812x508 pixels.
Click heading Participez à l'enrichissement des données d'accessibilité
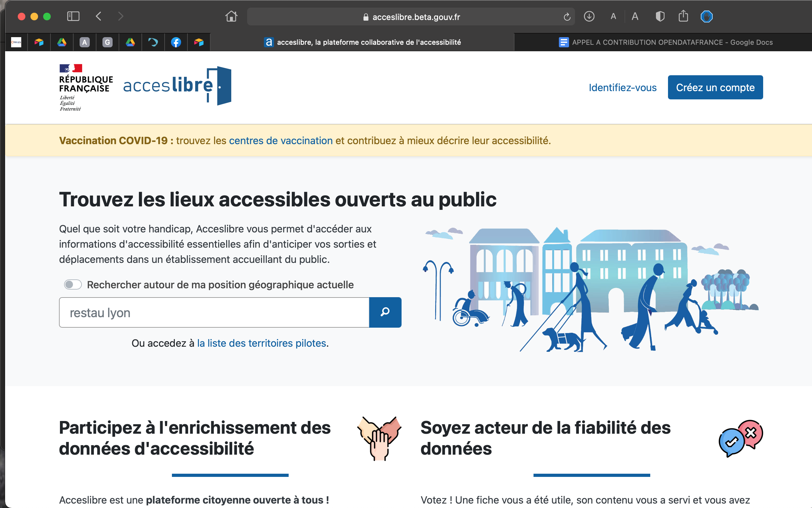195,438
